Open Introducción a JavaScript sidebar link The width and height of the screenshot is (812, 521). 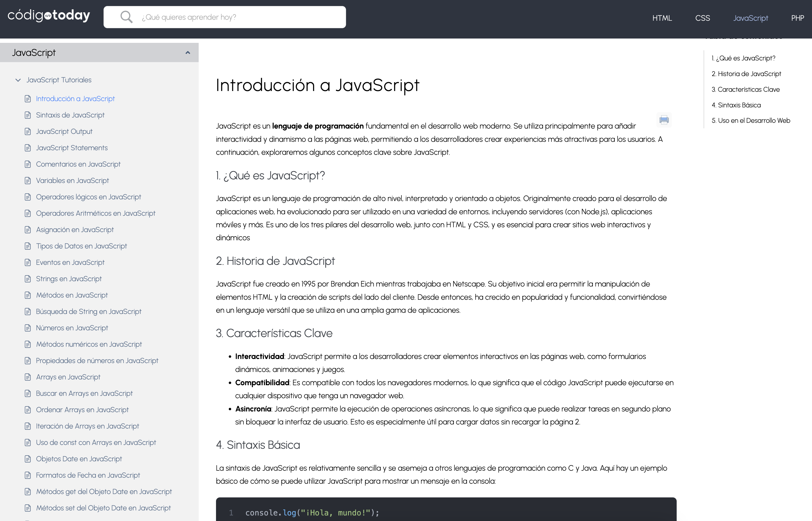75,99
